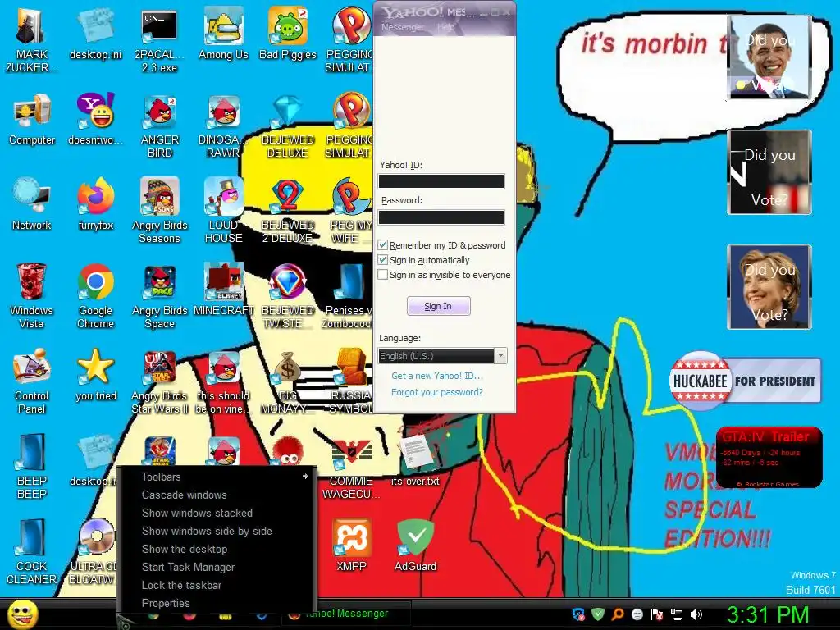Open the DINOSA RAWR icon

[x=223, y=126]
